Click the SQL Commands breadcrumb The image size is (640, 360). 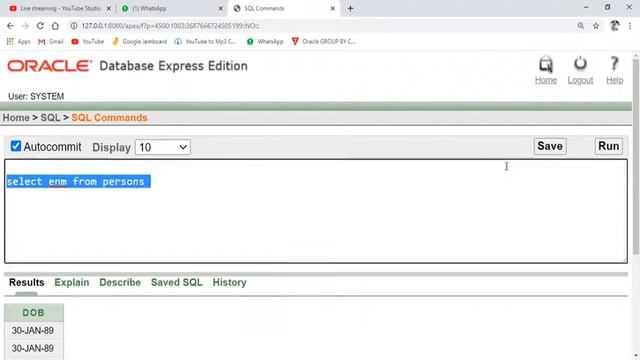pyautogui.click(x=109, y=118)
